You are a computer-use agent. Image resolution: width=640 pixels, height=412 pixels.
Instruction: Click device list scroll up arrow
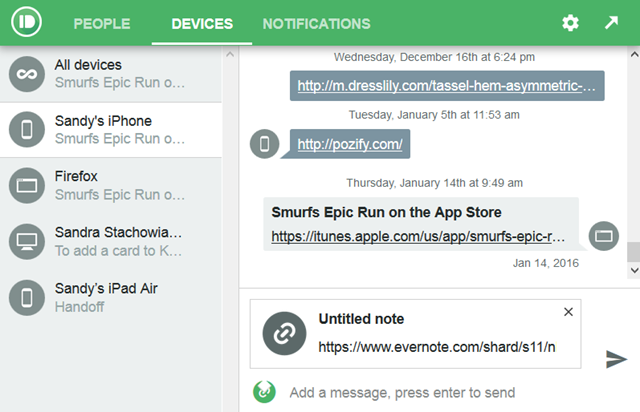coord(230,54)
